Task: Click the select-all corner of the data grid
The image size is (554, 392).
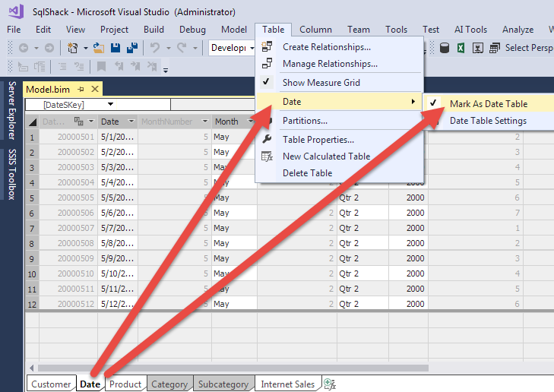Action: click(x=32, y=122)
